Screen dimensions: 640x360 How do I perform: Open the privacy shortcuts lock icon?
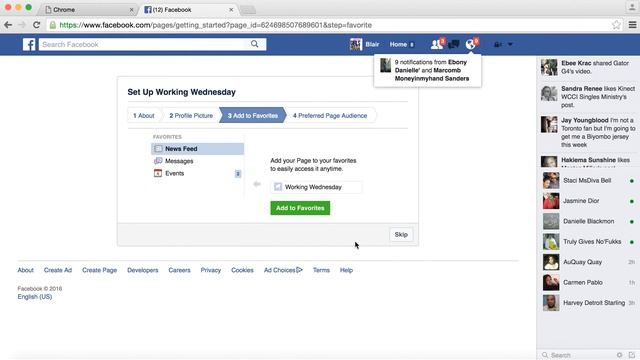[x=498, y=44]
